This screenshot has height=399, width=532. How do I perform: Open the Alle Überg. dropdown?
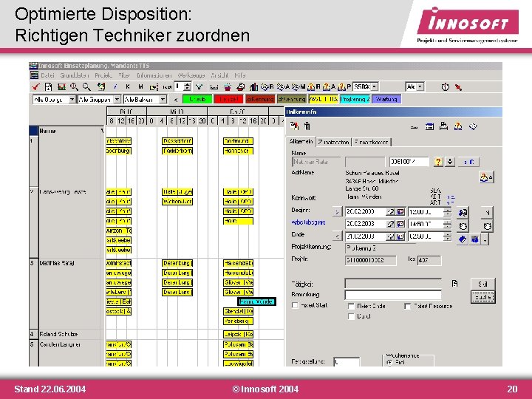[72, 100]
